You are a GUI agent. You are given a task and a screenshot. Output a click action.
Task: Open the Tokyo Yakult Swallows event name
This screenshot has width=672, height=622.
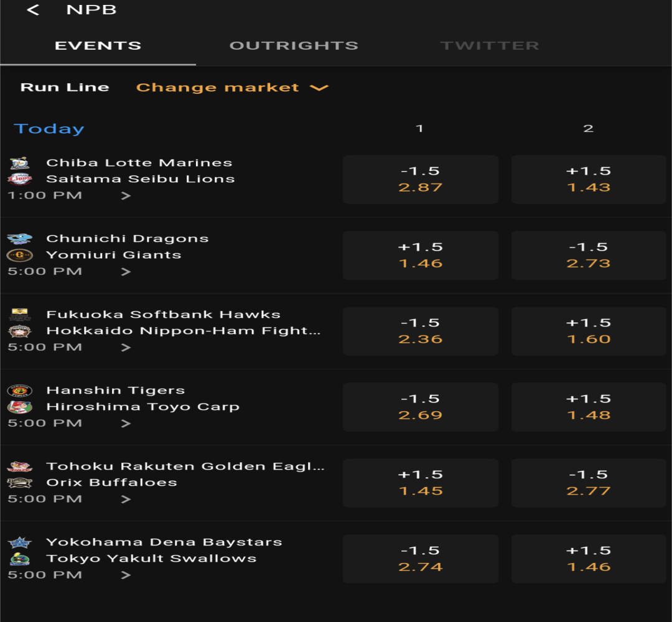point(151,559)
